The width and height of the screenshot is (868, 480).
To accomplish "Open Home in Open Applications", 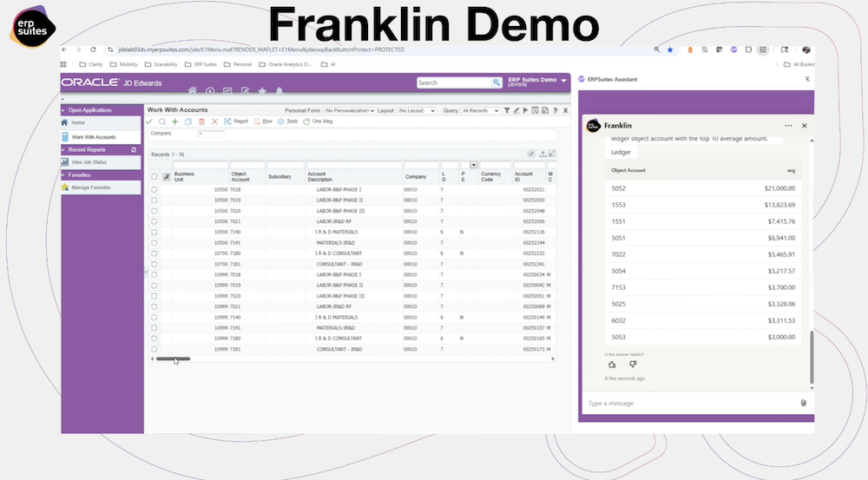I will (x=101, y=123).
